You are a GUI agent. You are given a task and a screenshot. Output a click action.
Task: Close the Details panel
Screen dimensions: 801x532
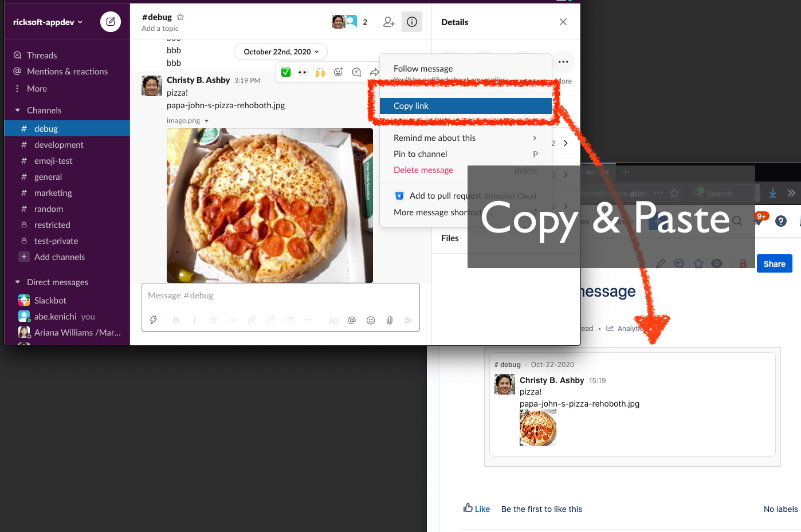click(x=563, y=22)
